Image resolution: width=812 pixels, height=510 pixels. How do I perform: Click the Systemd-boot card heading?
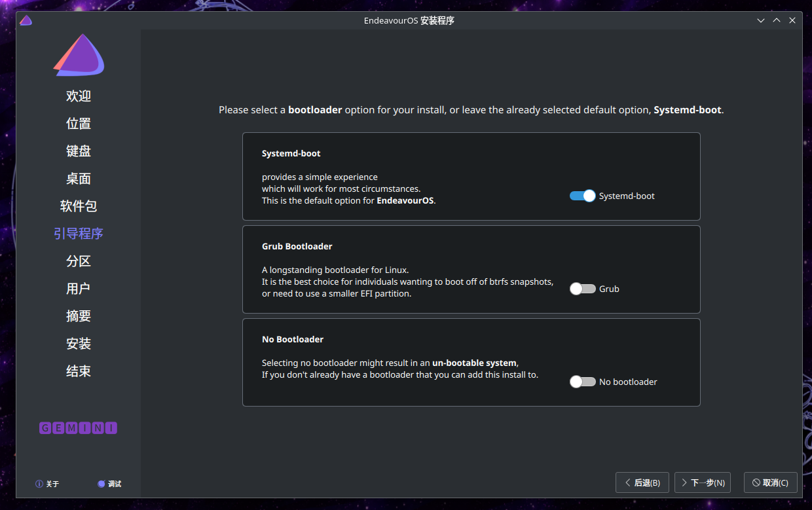pos(291,154)
